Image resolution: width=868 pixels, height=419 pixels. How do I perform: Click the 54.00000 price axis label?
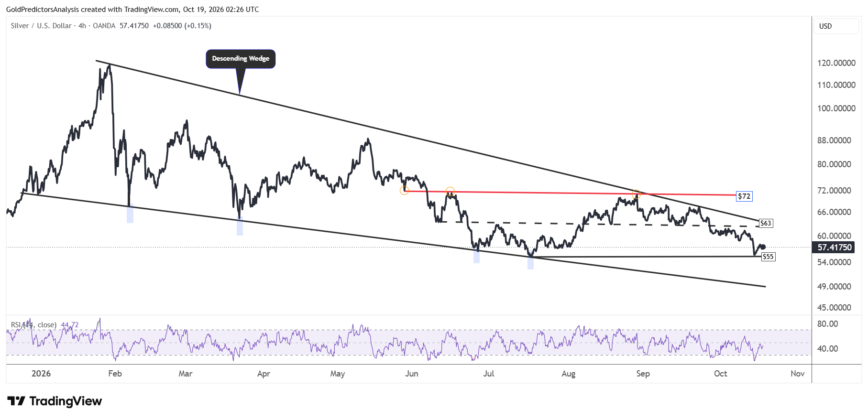[835, 262]
